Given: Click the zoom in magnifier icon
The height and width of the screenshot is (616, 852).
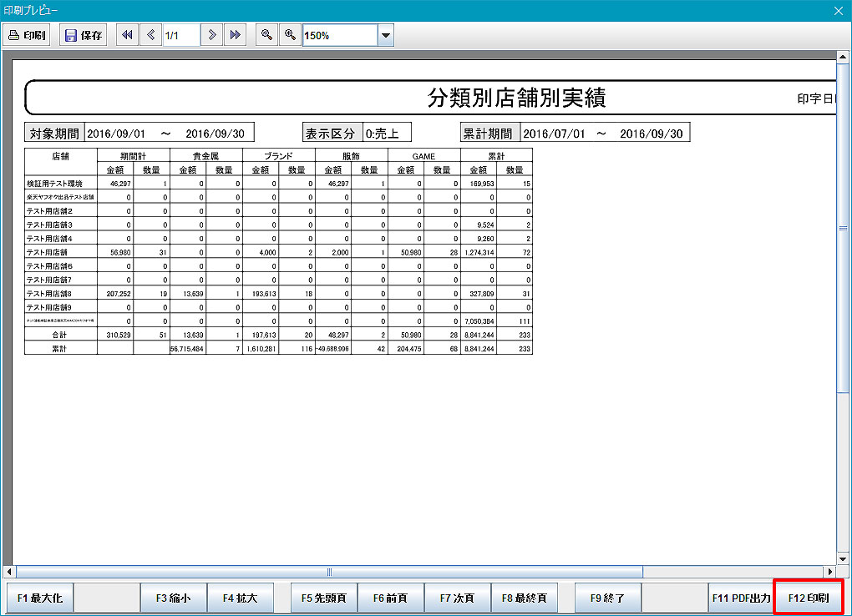Looking at the screenshot, I should (290, 35).
